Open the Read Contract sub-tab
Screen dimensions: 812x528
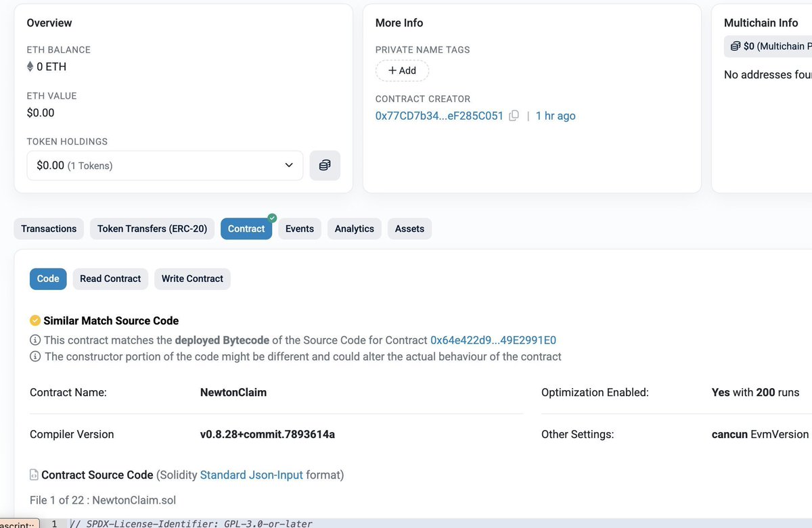click(x=110, y=279)
